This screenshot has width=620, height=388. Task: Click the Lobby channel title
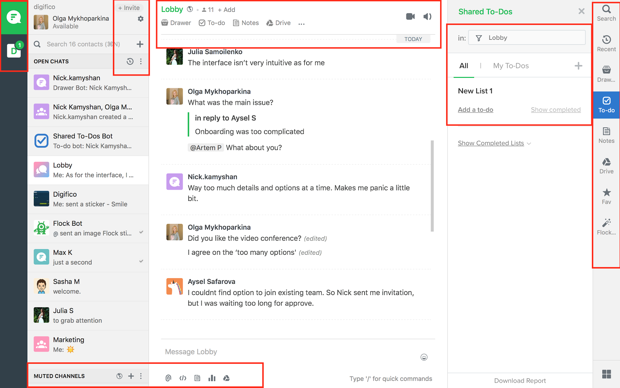(172, 9)
